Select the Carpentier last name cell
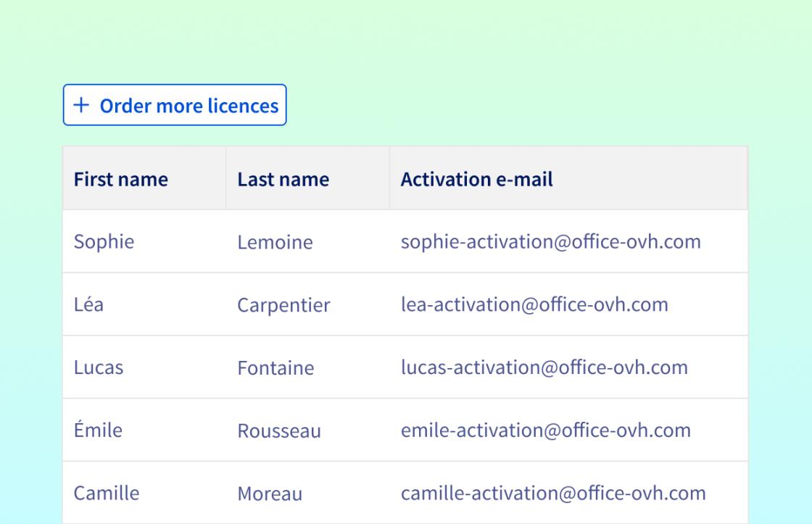This screenshot has height=524, width=812. point(283,305)
